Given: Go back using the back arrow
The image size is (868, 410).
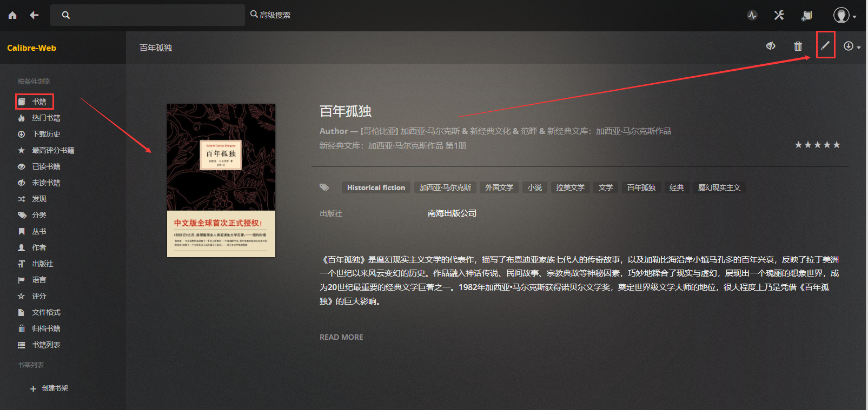Looking at the screenshot, I should point(34,15).
